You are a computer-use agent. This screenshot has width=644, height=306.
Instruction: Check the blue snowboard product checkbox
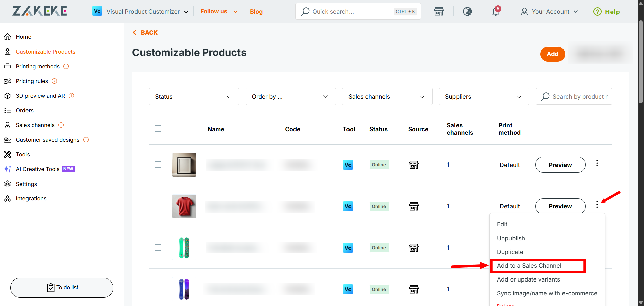coord(158,289)
